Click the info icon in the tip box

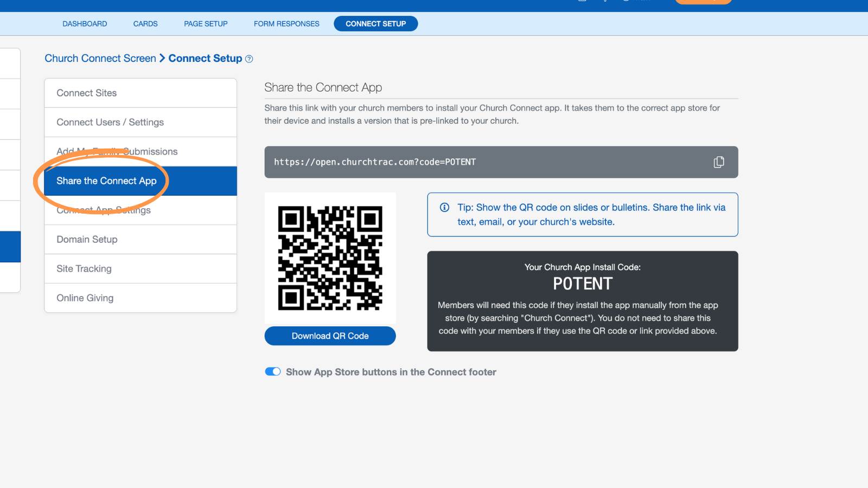click(444, 207)
